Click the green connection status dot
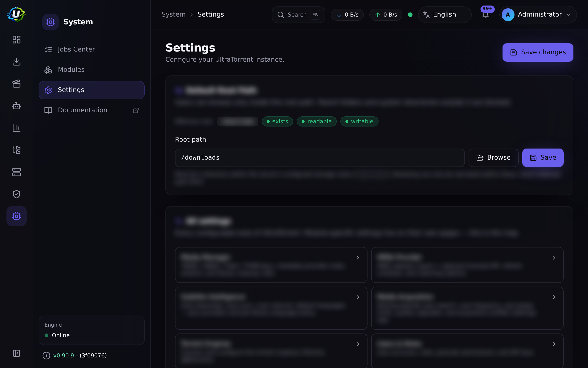 410,15
